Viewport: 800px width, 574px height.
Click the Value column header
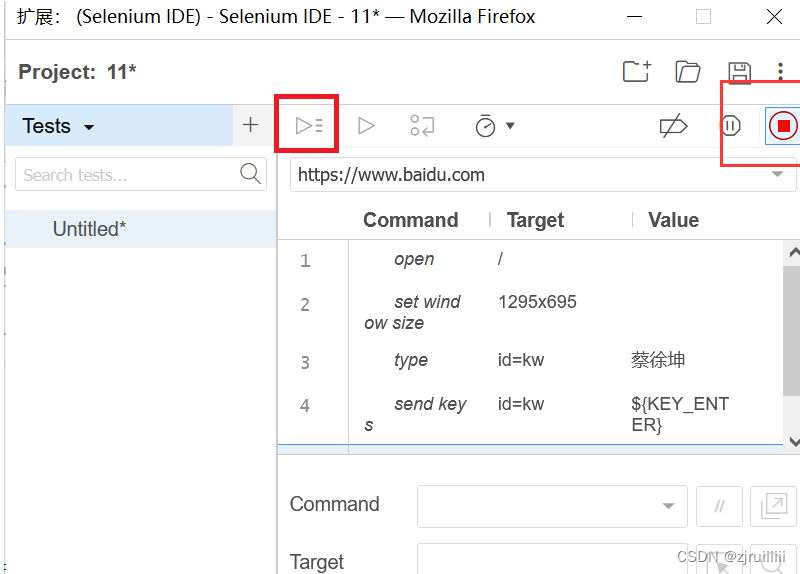click(673, 220)
